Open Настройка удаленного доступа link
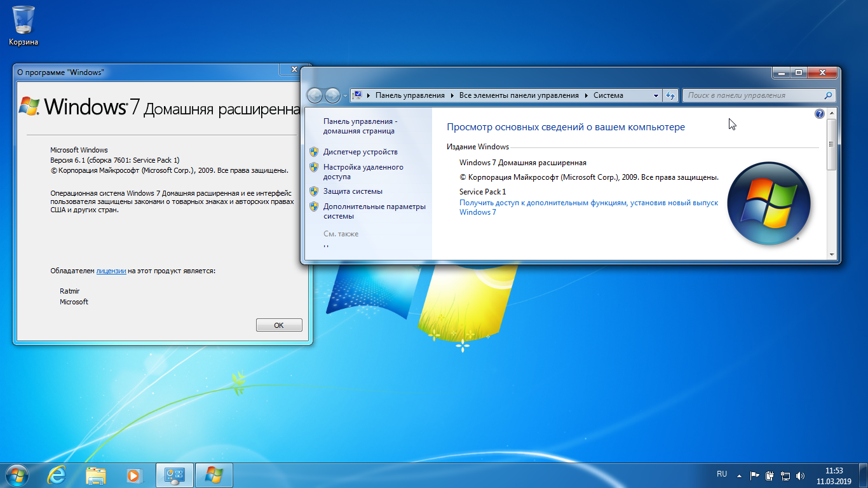The height and width of the screenshot is (488, 868). click(x=363, y=172)
